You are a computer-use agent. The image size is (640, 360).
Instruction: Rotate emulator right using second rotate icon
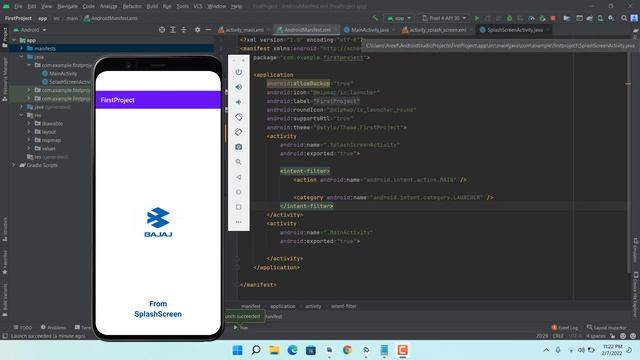click(239, 132)
